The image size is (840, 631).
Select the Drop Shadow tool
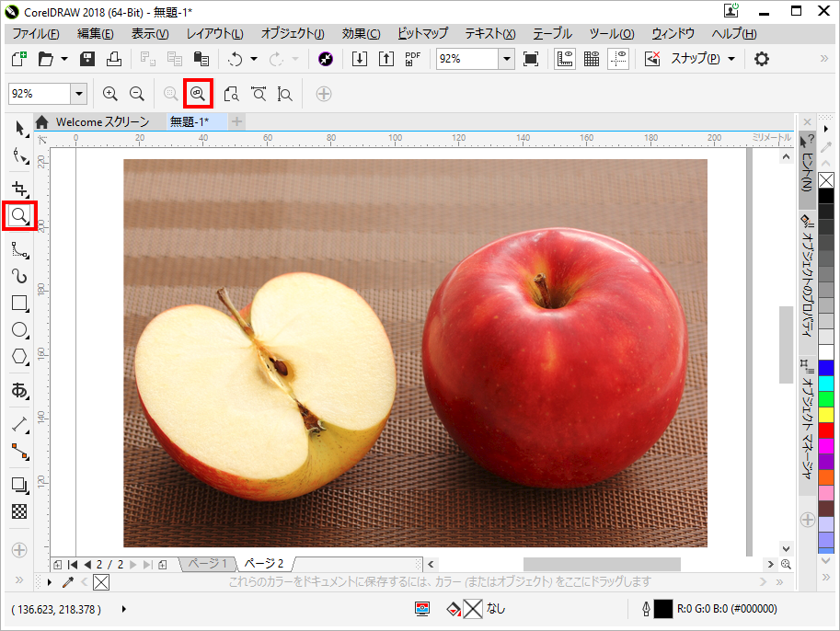point(20,486)
